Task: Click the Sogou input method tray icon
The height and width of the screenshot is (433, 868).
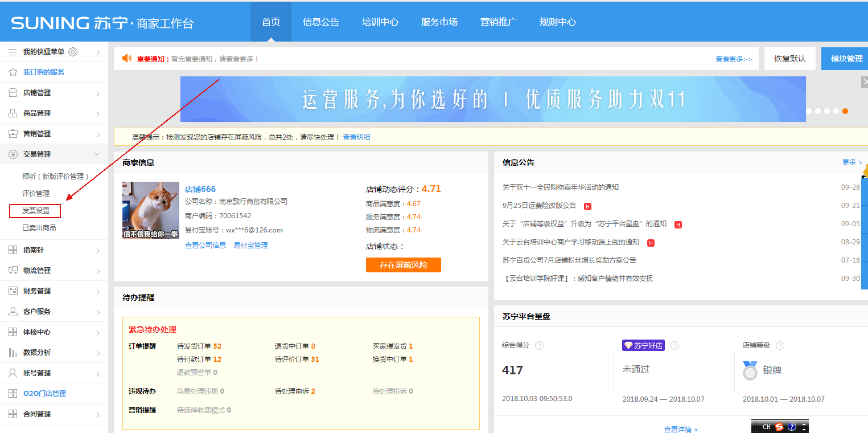Action: tap(779, 427)
